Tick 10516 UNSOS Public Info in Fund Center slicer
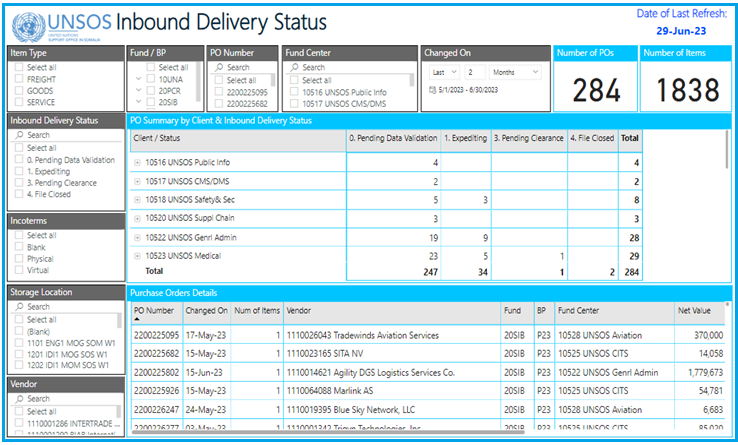Image resolution: width=738 pixels, height=445 pixels. click(294, 92)
